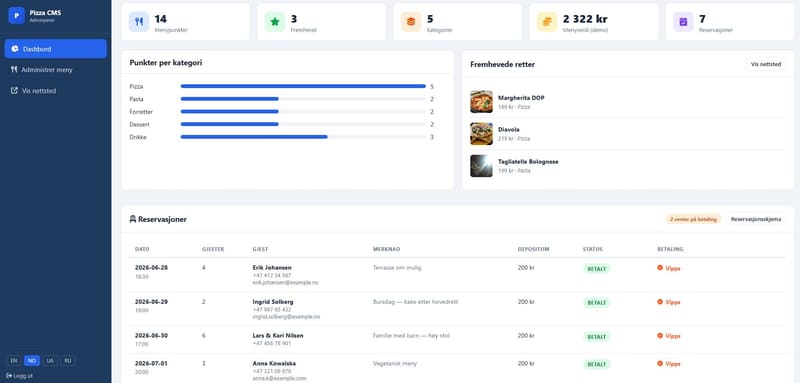Click the date 2026-06-30
Image resolution: width=800 pixels, height=383 pixels.
pyautogui.click(x=151, y=336)
